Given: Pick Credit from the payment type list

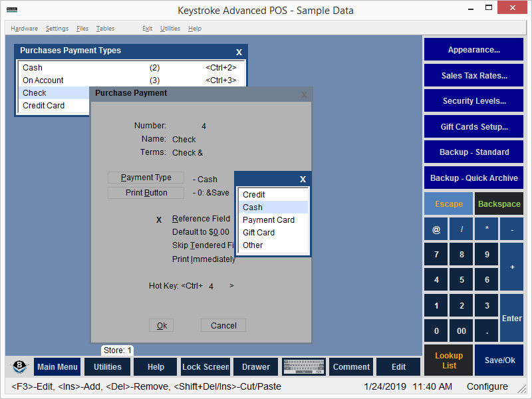Looking at the screenshot, I should pos(254,195).
